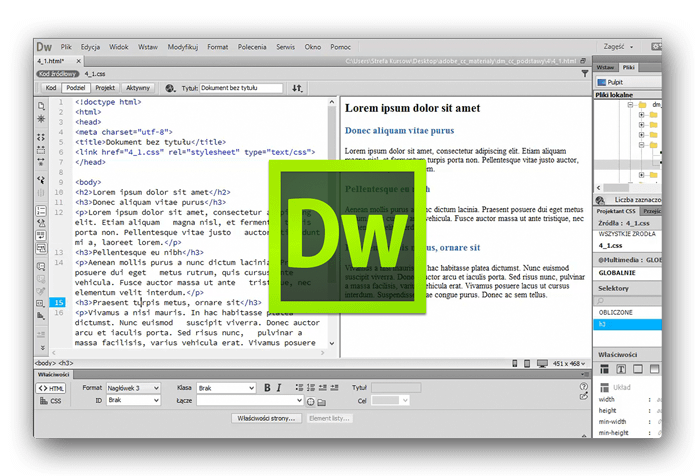Click the Właściwości strony button
Image resolution: width=695 pixels, height=476 pixels.
(265, 418)
